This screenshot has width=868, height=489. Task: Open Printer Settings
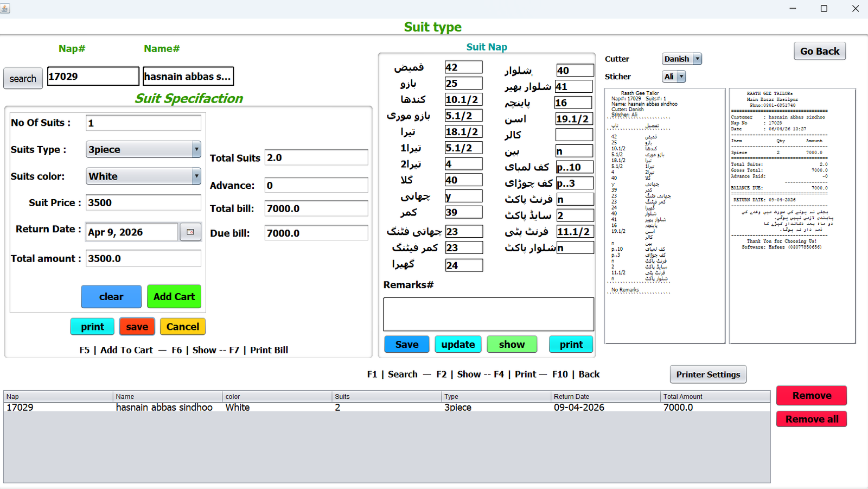[708, 374]
